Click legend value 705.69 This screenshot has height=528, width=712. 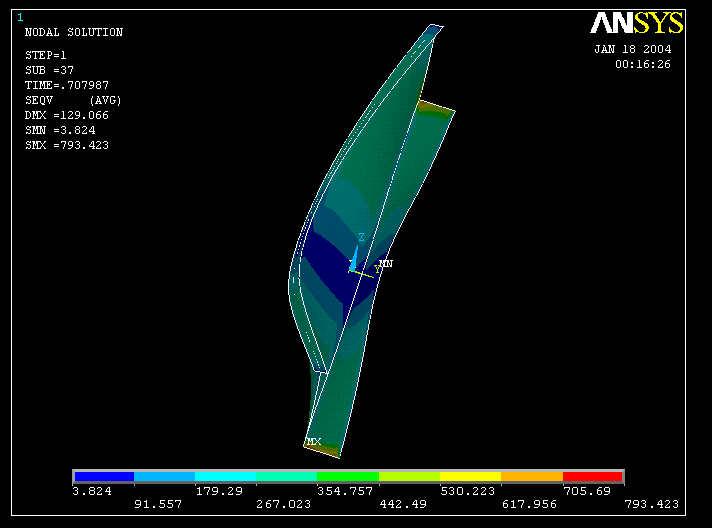click(587, 491)
